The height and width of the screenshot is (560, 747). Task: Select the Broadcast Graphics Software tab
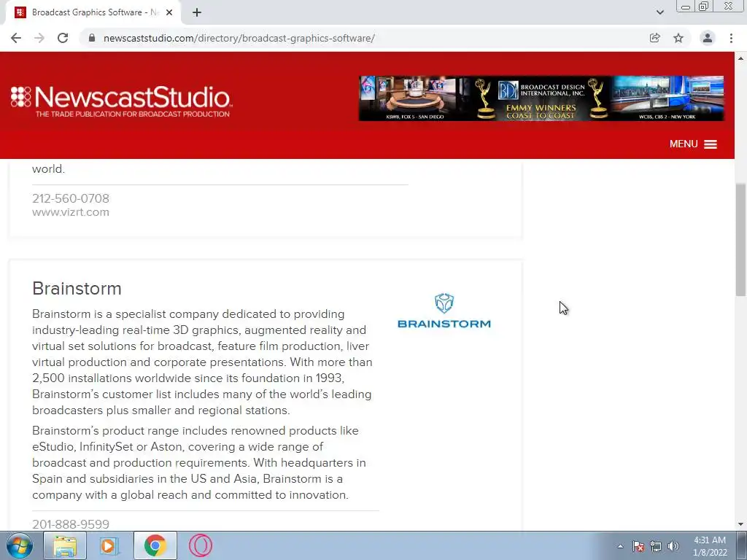point(93,12)
